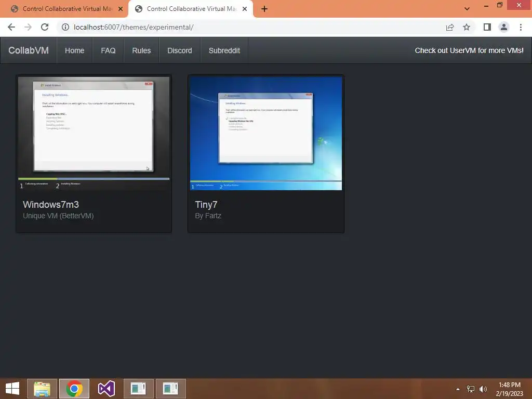Open the Rules nav item
532x399 pixels.
pyautogui.click(x=141, y=50)
